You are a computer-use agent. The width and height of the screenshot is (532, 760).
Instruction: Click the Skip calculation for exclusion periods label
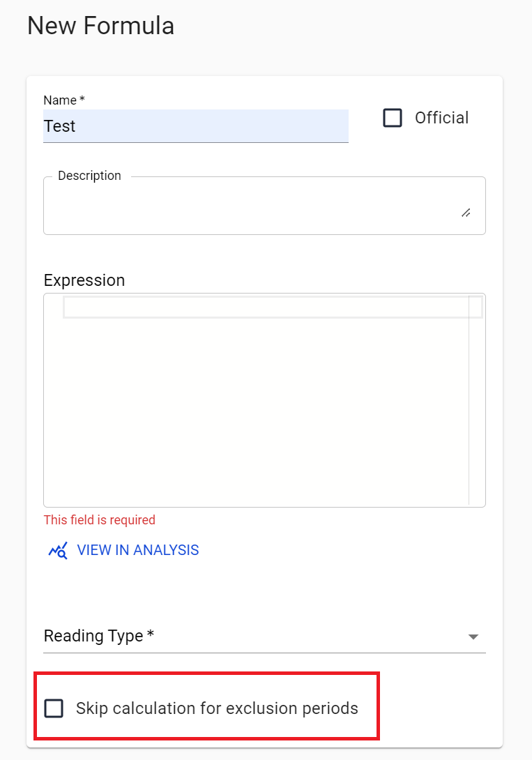[x=217, y=708]
